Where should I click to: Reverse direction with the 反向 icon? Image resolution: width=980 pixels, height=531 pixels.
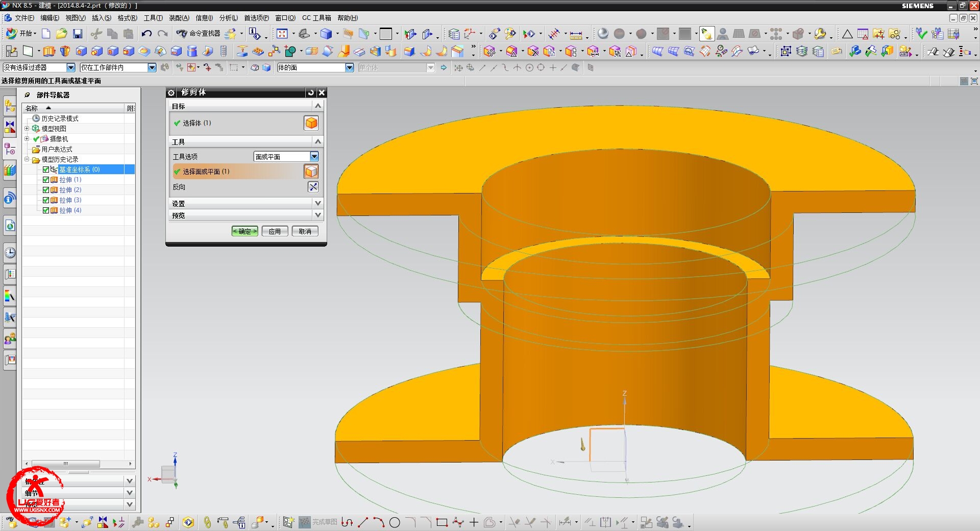313,187
